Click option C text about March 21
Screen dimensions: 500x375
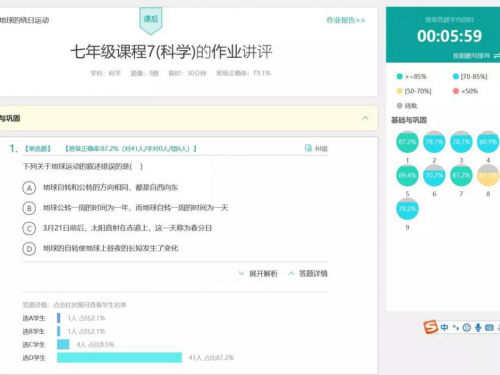[x=127, y=228]
